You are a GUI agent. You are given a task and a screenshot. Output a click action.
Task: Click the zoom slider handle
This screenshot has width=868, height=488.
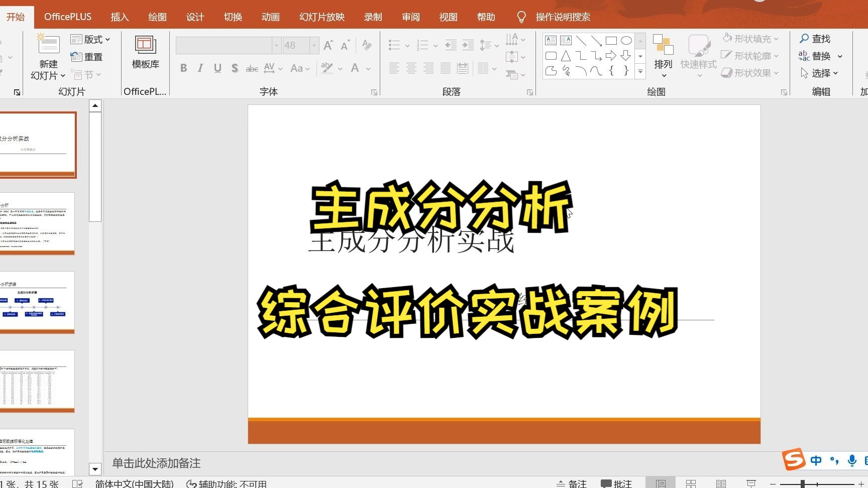point(803,484)
